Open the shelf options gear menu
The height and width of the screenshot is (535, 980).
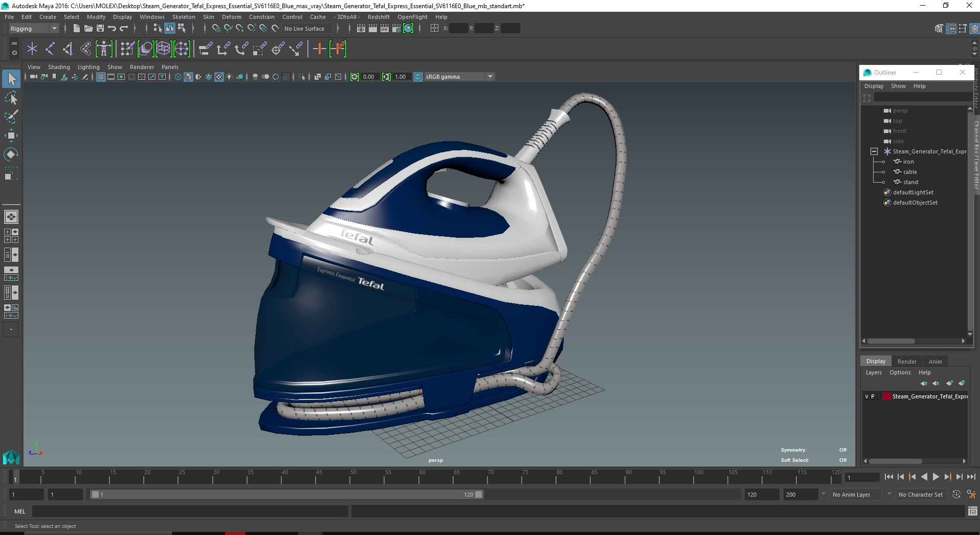(14, 52)
